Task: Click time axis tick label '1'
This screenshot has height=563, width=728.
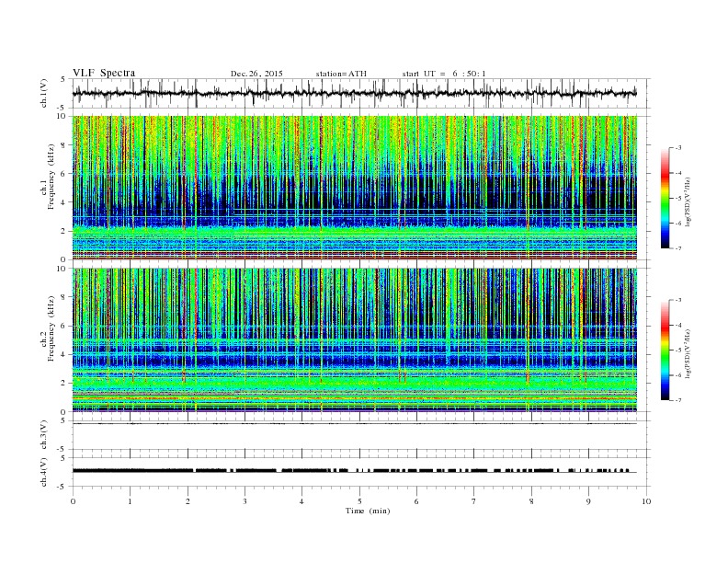Action: pyautogui.click(x=130, y=501)
